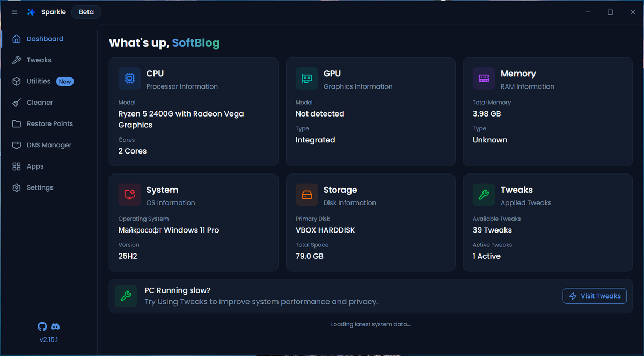Open the hamburger menu icon
Screen dimensions: 644x356
click(14, 12)
